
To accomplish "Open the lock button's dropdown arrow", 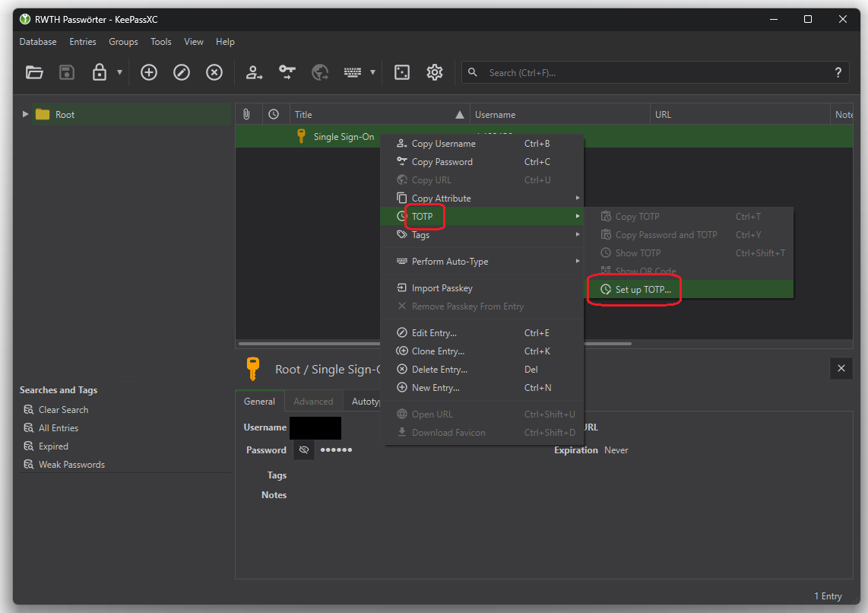I will pos(119,72).
